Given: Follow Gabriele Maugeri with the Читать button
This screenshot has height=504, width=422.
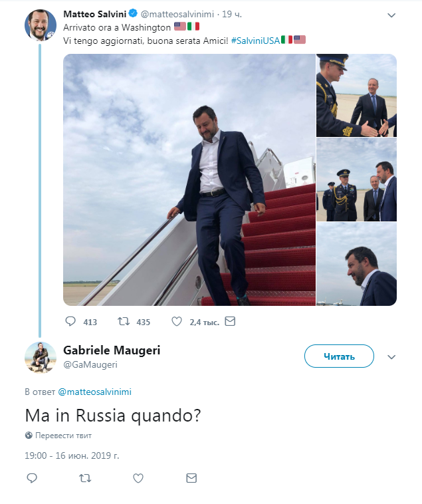Looking at the screenshot, I should [x=339, y=356].
